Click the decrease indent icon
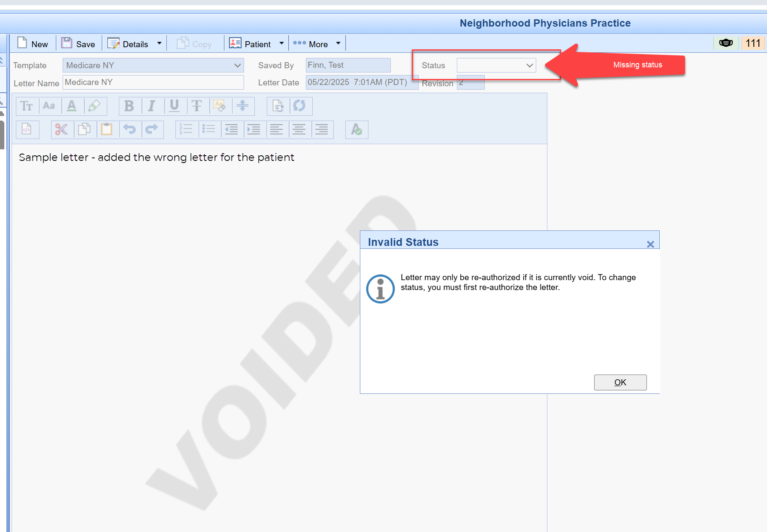This screenshot has width=767, height=532. click(232, 130)
